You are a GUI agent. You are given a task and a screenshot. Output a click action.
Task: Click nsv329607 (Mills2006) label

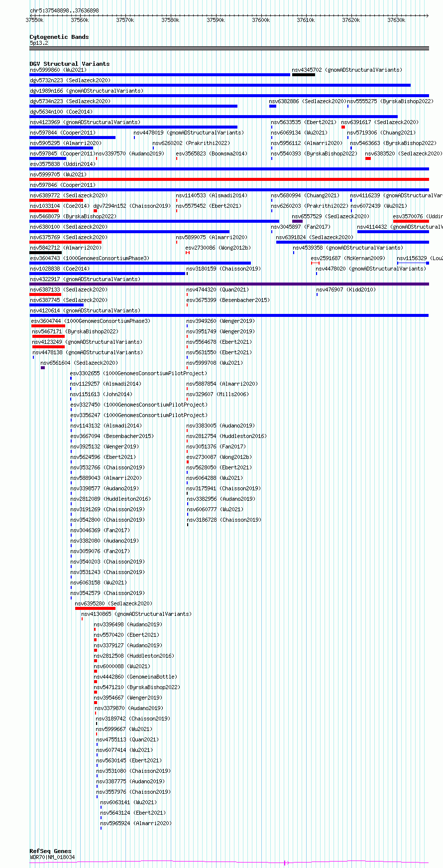pos(218,395)
